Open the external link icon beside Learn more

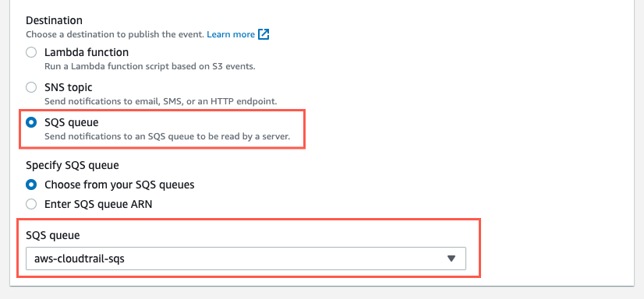(264, 34)
